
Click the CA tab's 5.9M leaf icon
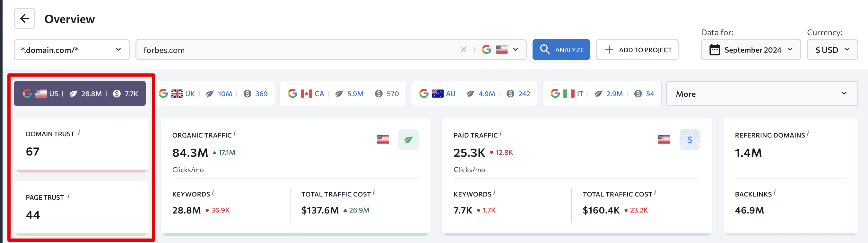pos(339,94)
